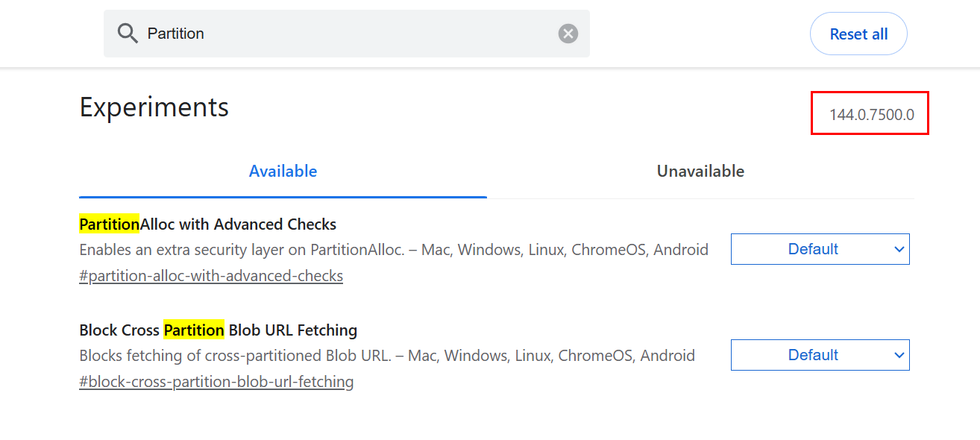The width and height of the screenshot is (980, 440).
Task: Follow the #partition-alloc-with-advanced-checks link
Action: tap(211, 276)
